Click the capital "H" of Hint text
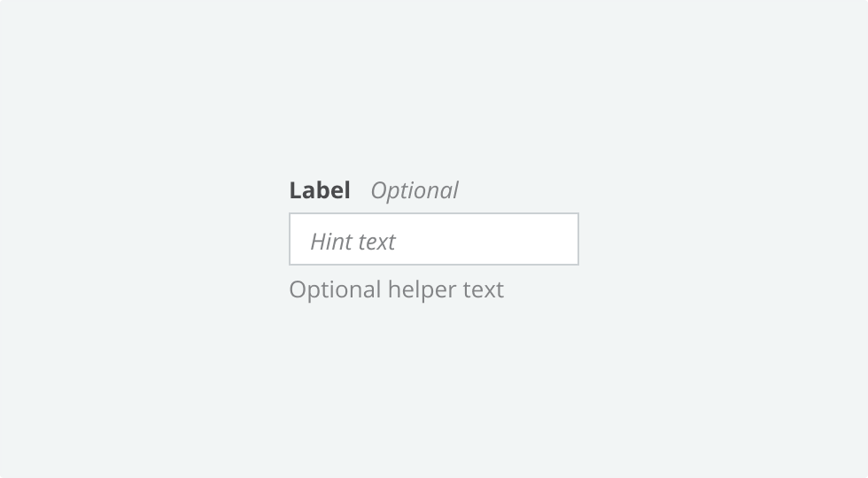This screenshot has width=868, height=478. tap(318, 242)
